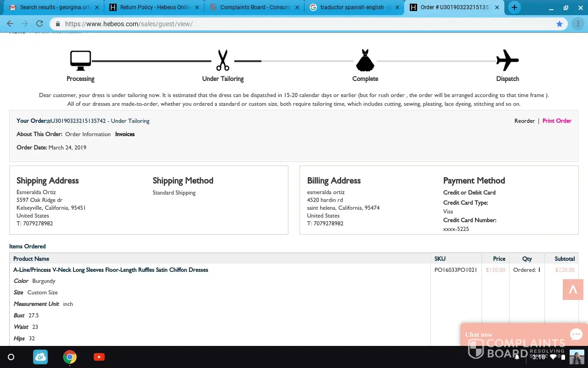This screenshot has width=588, height=368.
Task: Click the Payment Method heading
Action: (474, 181)
